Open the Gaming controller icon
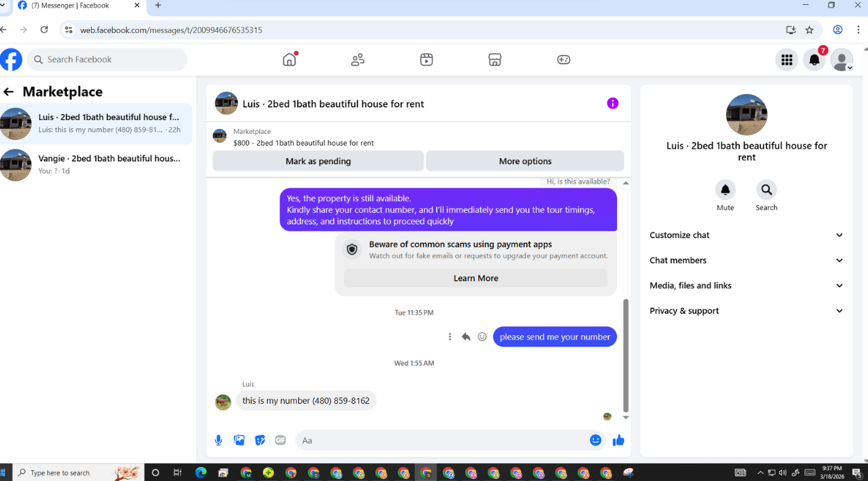868x481 pixels. 564,59
